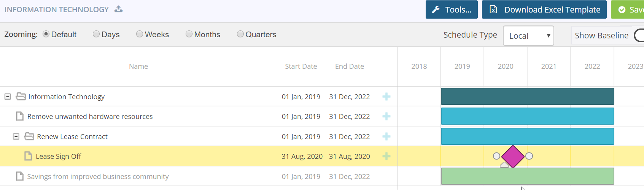Click folder icon of Renew Lease Contract
Screen dimensions: 644x190
[x=29, y=136]
